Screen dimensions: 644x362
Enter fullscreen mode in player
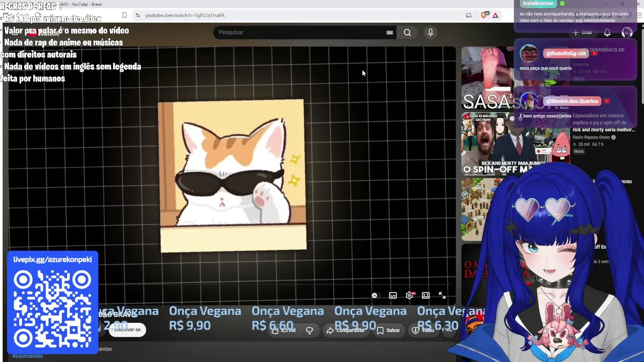442,296
